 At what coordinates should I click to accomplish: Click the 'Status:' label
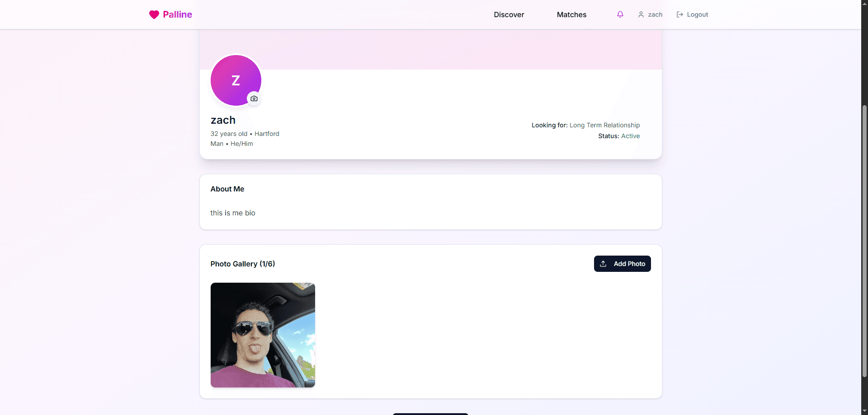pyautogui.click(x=609, y=136)
